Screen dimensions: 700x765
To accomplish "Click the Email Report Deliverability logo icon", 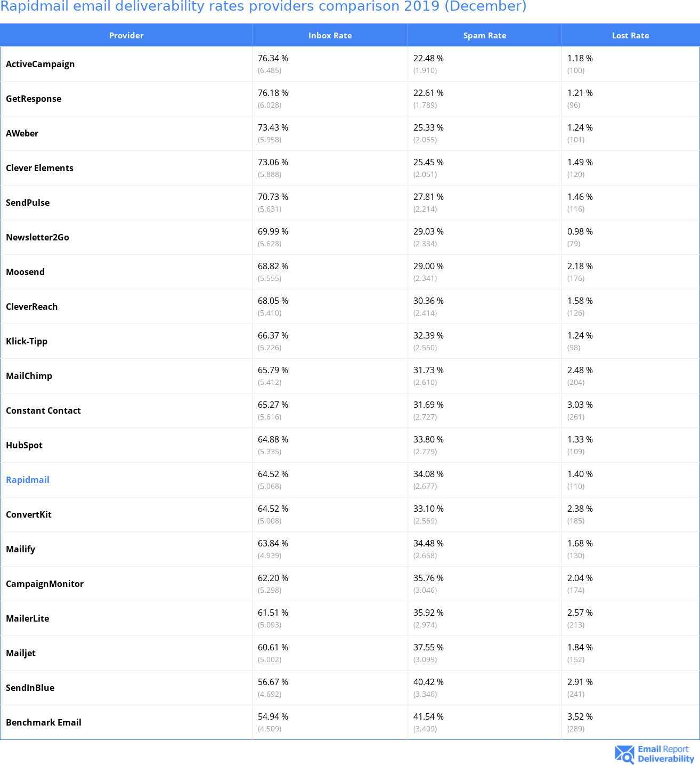I will click(624, 754).
